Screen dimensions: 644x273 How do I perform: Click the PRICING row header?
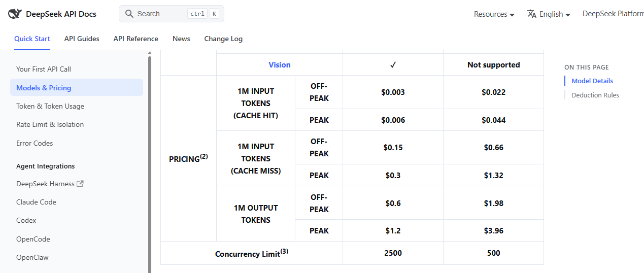(188, 158)
